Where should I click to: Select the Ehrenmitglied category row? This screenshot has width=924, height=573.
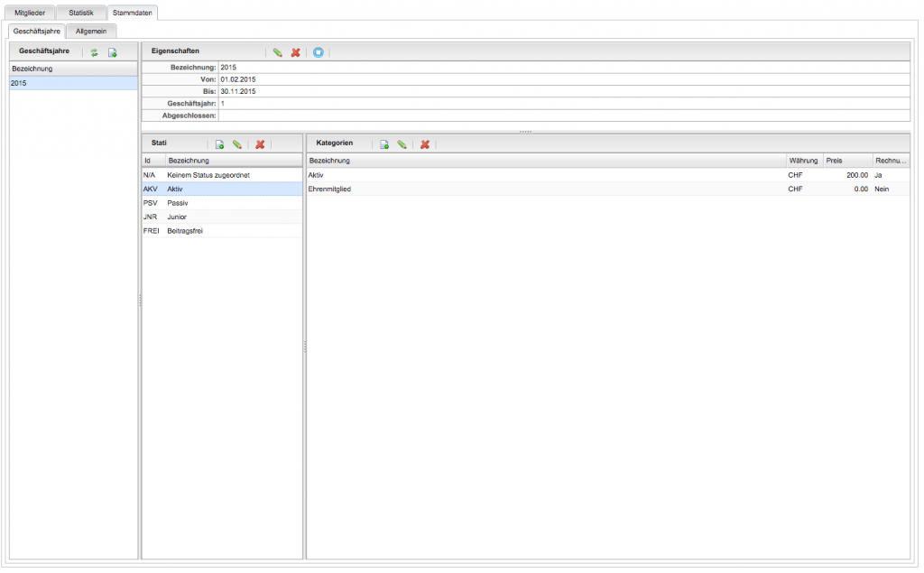[608, 189]
